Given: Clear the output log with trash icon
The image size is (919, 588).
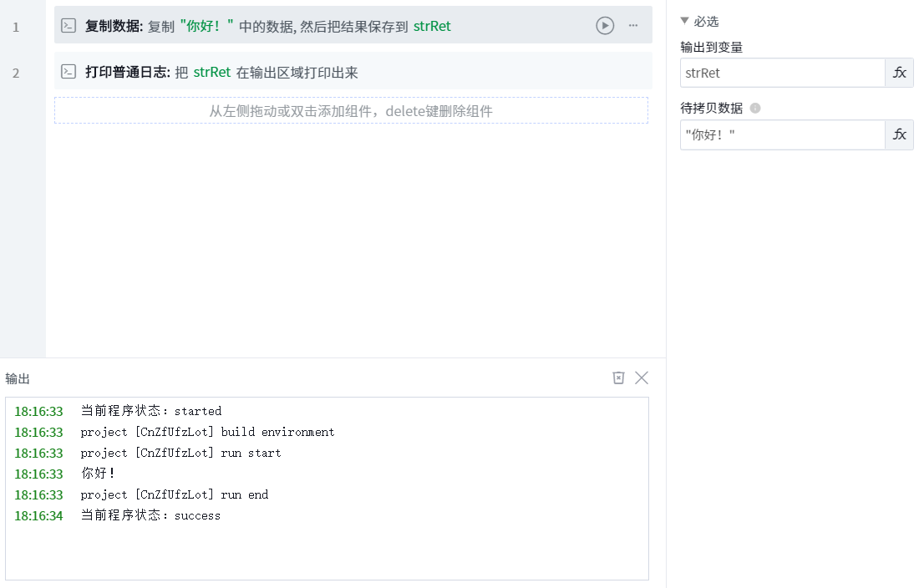Looking at the screenshot, I should coord(618,378).
